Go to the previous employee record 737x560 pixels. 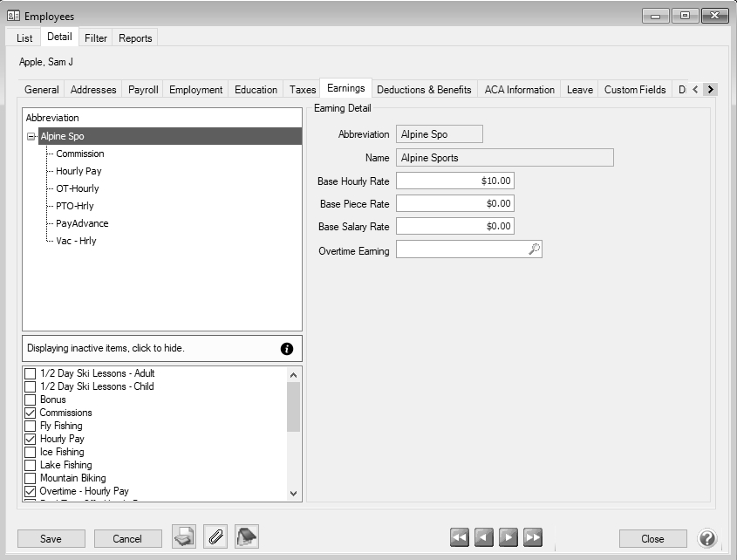[x=484, y=538]
